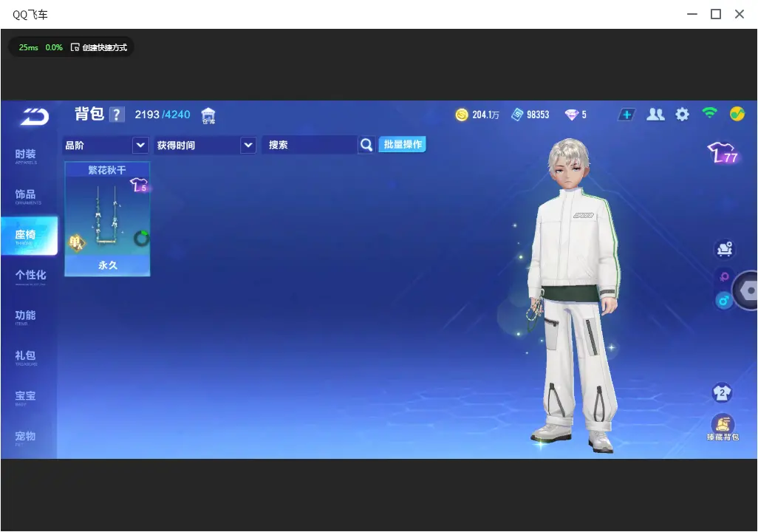Open the wardrobe shirt icon showing 77
The width and height of the screenshot is (758, 532).
723,152
